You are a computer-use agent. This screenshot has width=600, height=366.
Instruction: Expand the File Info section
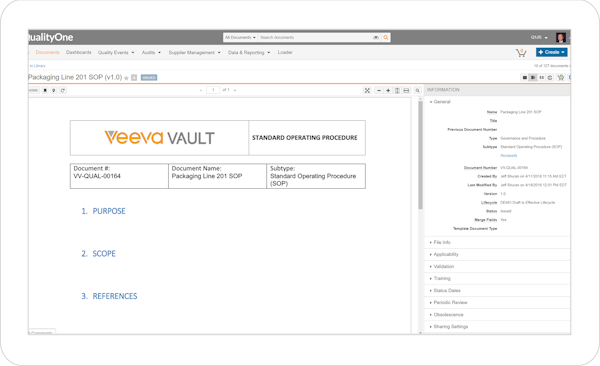pos(440,242)
